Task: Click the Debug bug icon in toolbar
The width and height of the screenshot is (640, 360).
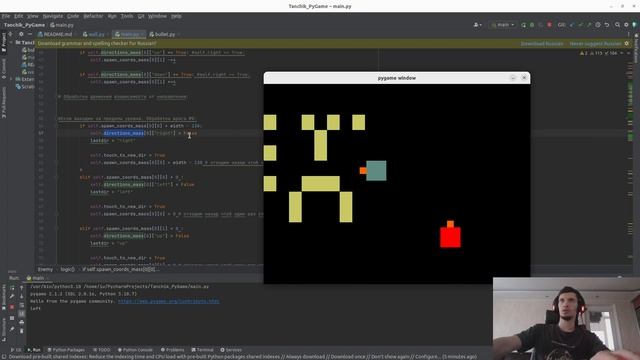Action: click(532, 25)
